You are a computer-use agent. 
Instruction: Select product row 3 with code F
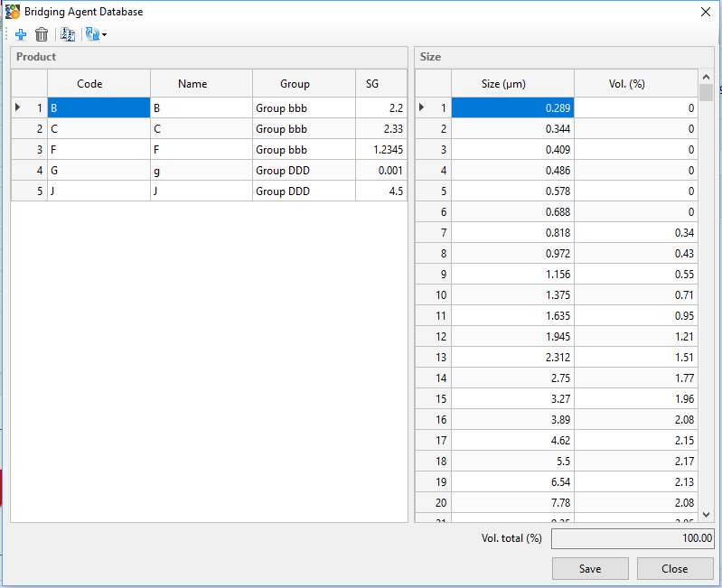point(98,150)
